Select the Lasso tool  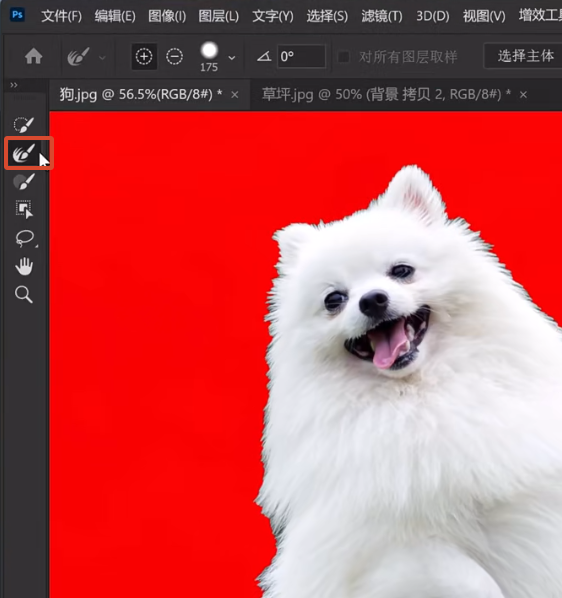pos(25,238)
